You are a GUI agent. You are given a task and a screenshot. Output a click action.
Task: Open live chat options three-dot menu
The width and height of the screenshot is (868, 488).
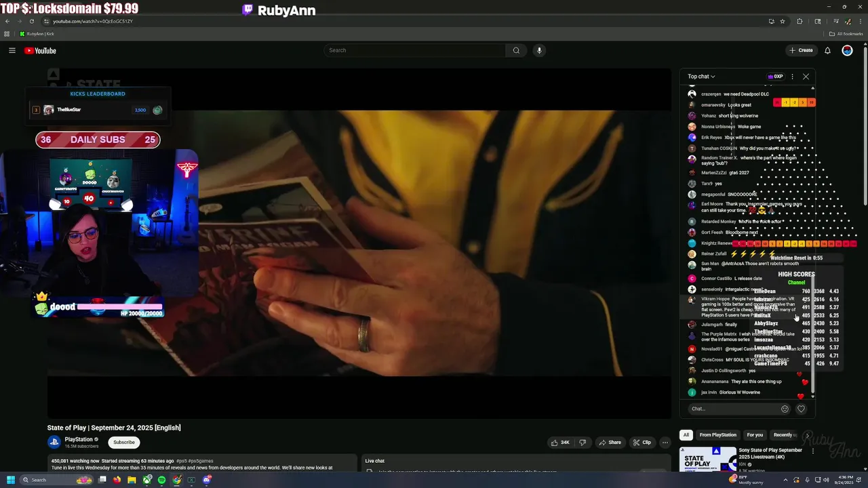(792, 77)
